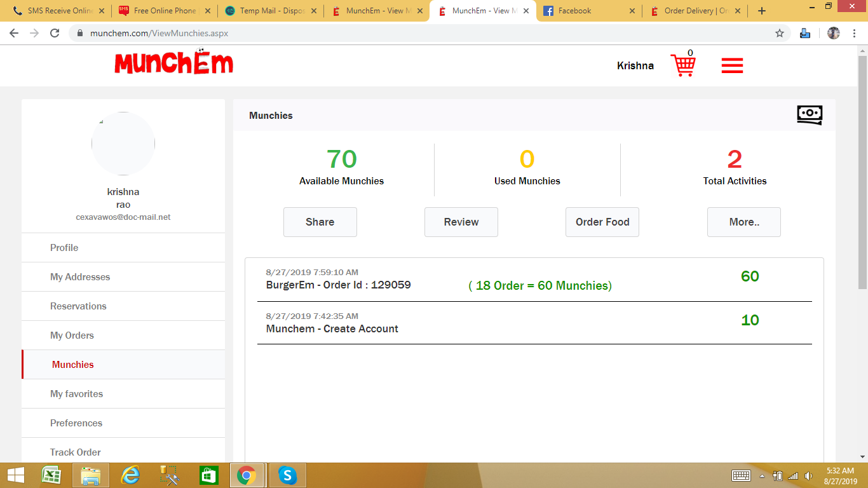Click the profile picture avatar
The height and width of the screenshot is (488, 868).
(x=123, y=144)
